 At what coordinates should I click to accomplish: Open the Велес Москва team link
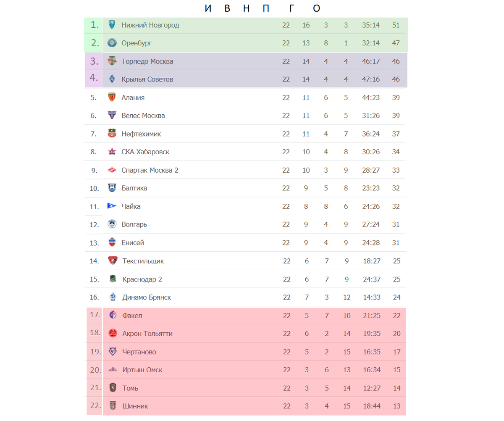[x=143, y=116]
